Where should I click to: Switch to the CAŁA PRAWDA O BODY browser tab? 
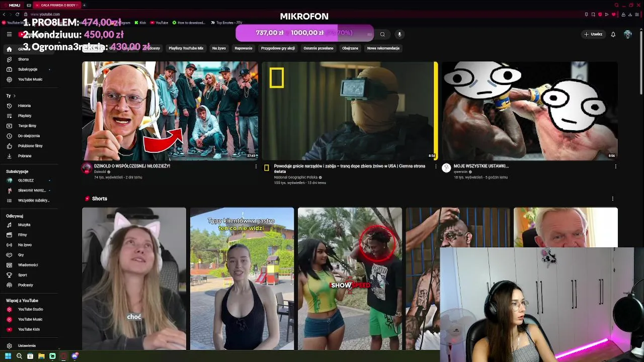tap(56, 5)
